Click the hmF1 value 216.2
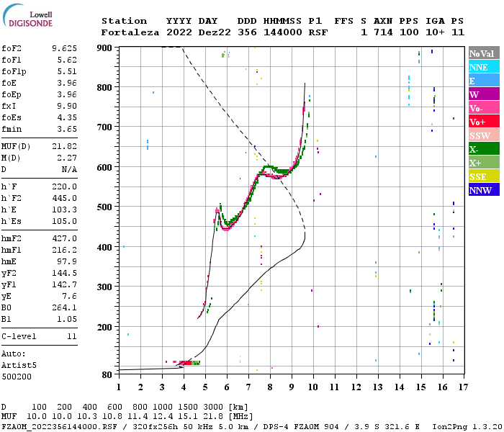Image resolution: width=504 pixels, height=432 pixels. pos(64,251)
